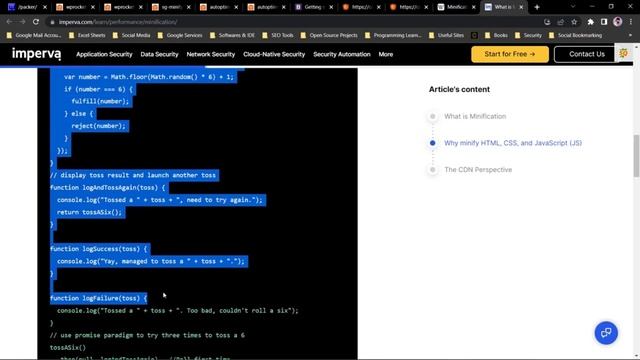Screen dimensions: 640x360
Task: Open the live chat bubble
Action: click(x=606, y=333)
